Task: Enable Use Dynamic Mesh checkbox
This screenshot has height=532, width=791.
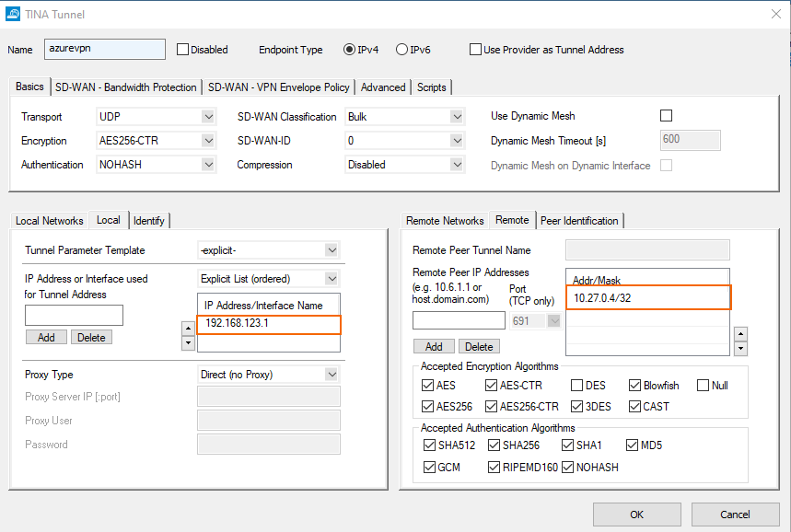Action: point(666,115)
